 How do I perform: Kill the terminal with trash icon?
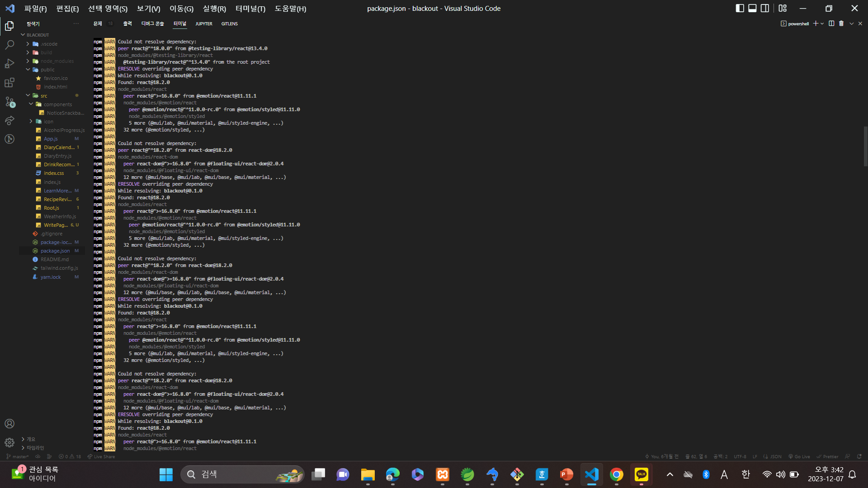pos(841,23)
